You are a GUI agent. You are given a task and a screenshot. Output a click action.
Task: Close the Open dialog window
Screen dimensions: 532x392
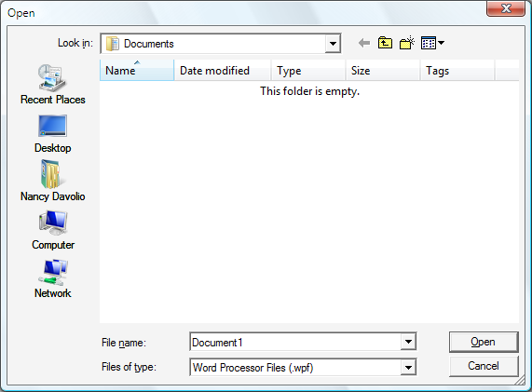pyautogui.click(x=506, y=8)
